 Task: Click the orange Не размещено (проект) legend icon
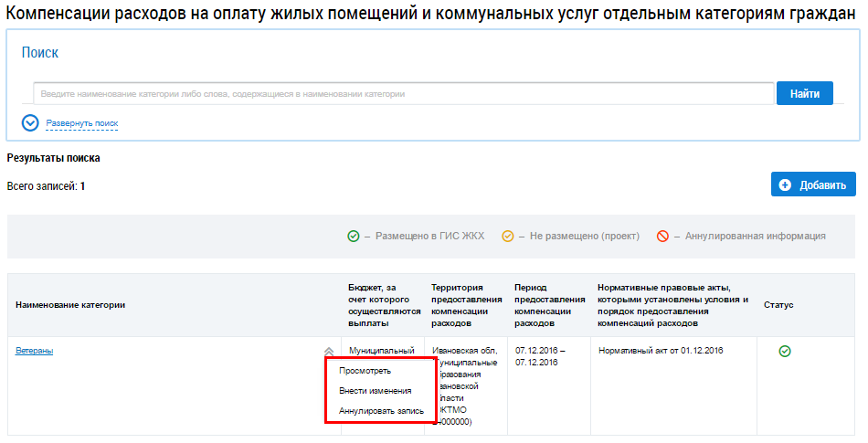(x=507, y=236)
